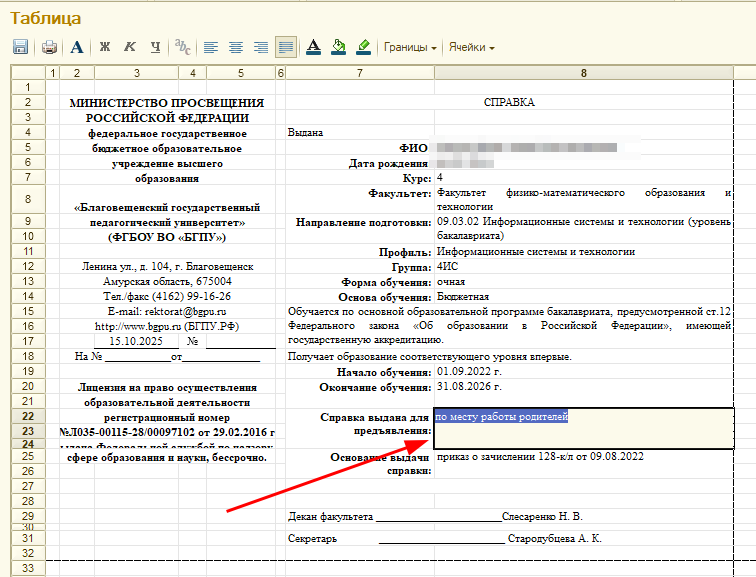Viewport: 756px width, 577px height.
Task: Select column 8 header
Action: (x=583, y=73)
